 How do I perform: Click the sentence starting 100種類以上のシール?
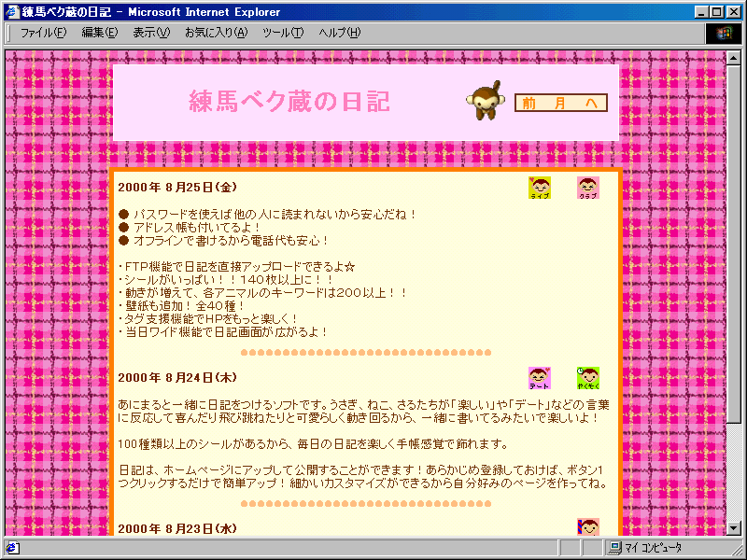coord(313,444)
